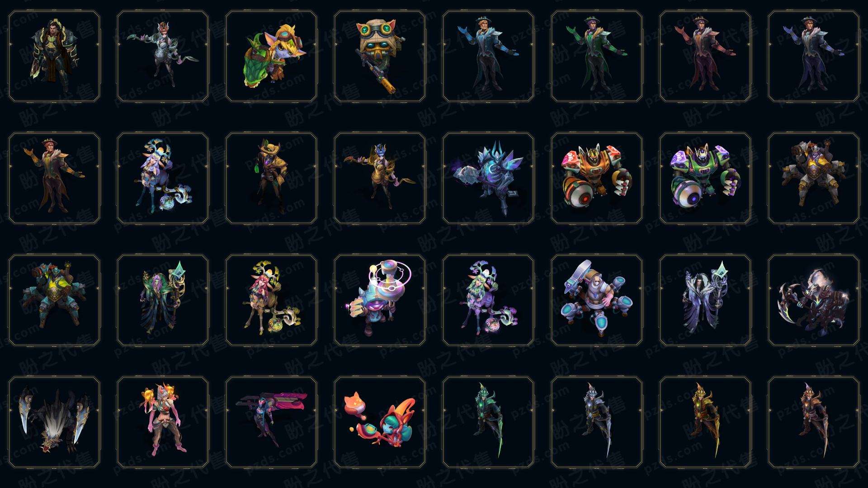Select the white robot with blue thrusters

[x=597, y=300]
